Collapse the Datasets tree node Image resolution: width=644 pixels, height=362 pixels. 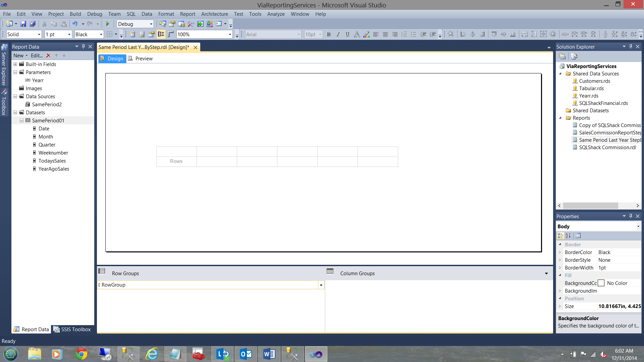pyautogui.click(x=15, y=113)
